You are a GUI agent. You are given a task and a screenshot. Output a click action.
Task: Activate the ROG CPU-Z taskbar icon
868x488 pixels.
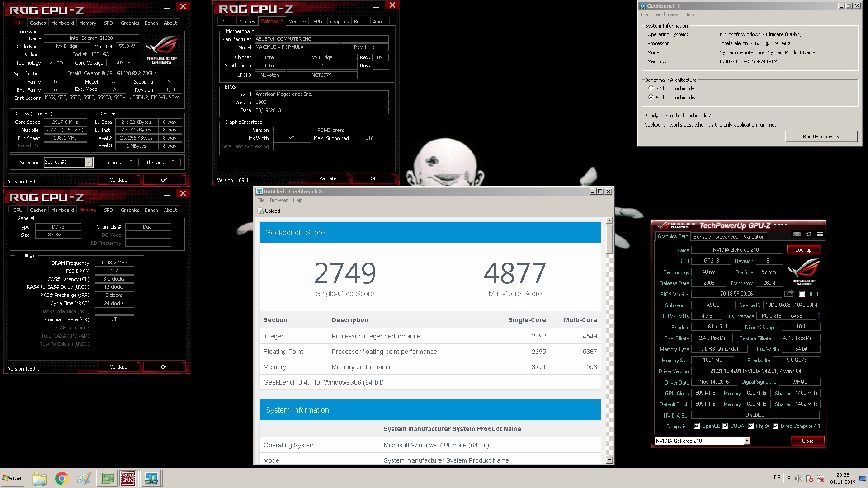(x=128, y=479)
